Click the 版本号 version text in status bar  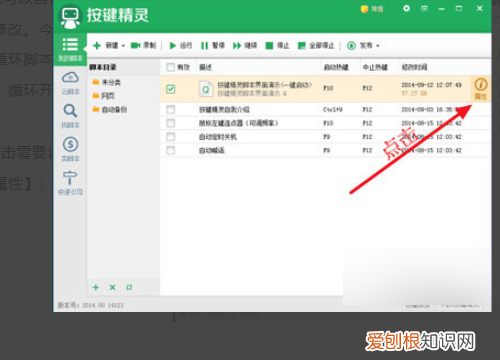click(90, 305)
